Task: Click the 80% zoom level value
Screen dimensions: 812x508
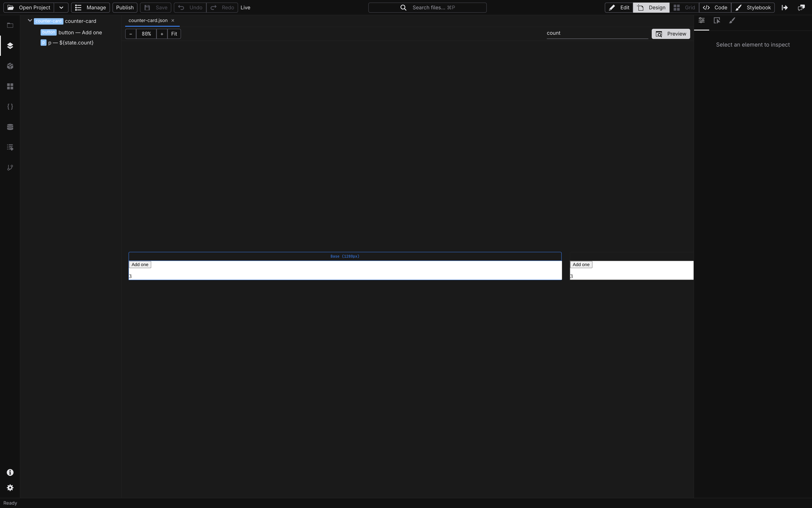Action: coord(146,34)
